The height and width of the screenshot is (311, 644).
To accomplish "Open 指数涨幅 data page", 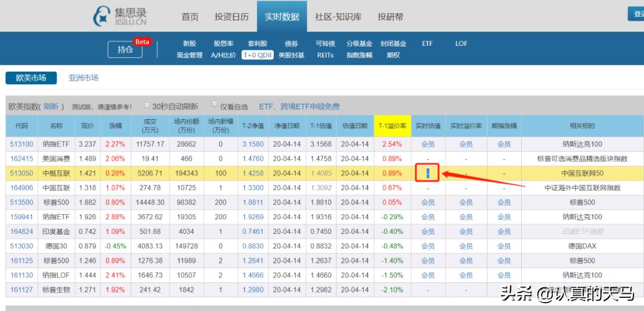I will (x=360, y=55).
